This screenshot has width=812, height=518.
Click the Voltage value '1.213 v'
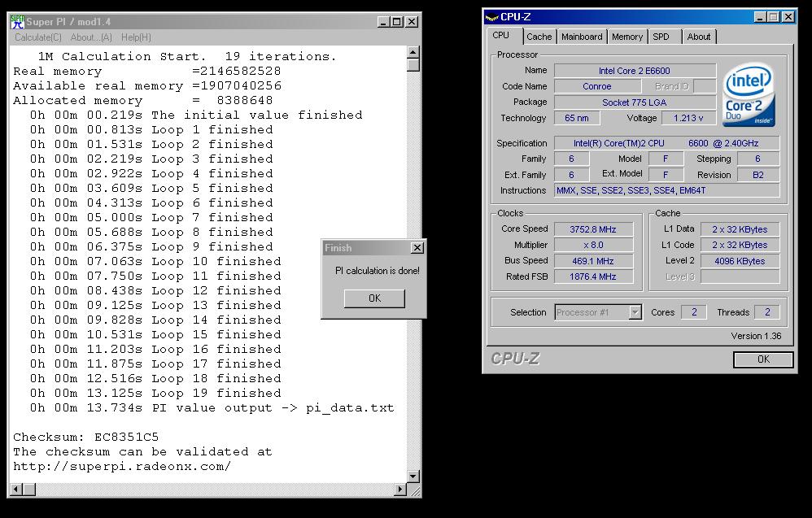click(688, 118)
